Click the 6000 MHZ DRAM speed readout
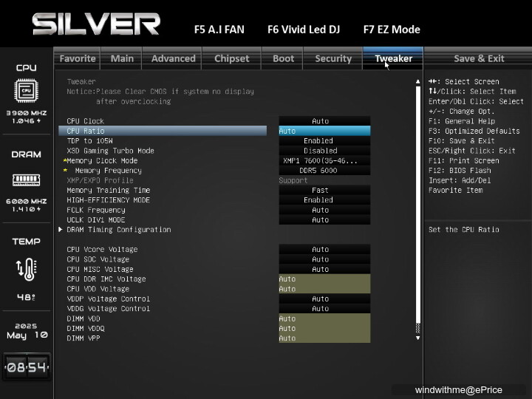 point(27,201)
